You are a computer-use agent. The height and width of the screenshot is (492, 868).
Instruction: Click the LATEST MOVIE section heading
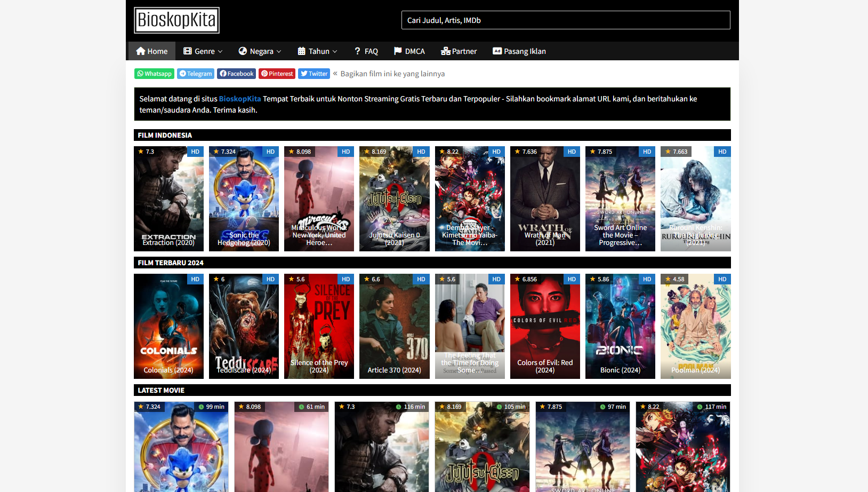(x=161, y=390)
